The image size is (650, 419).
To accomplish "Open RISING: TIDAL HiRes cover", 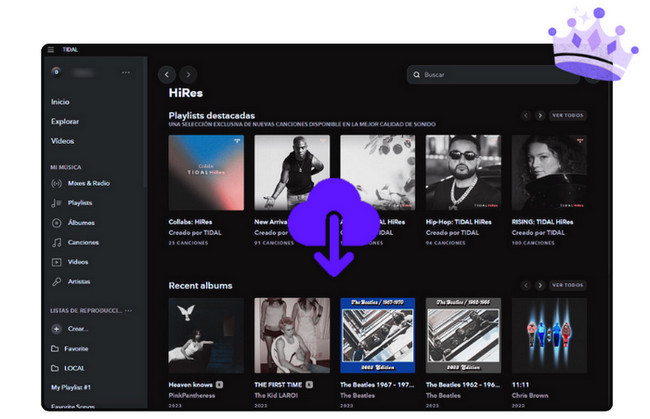I will pyautogui.click(x=549, y=172).
